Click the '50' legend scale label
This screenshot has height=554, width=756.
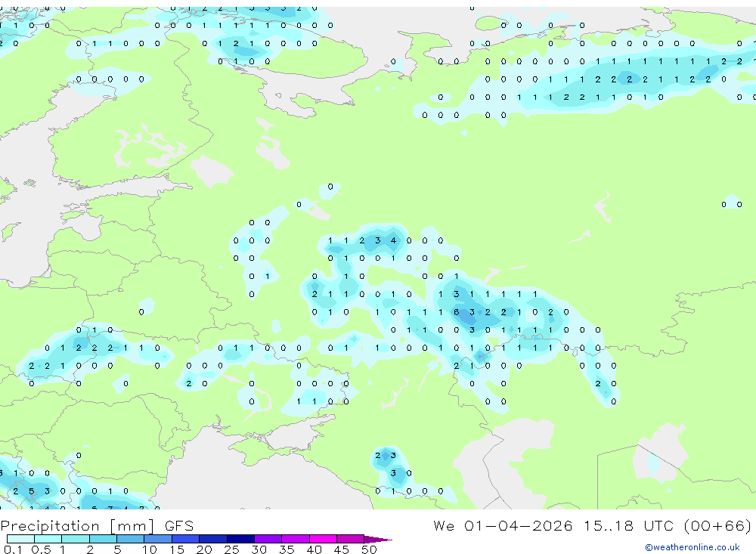[369, 549]
